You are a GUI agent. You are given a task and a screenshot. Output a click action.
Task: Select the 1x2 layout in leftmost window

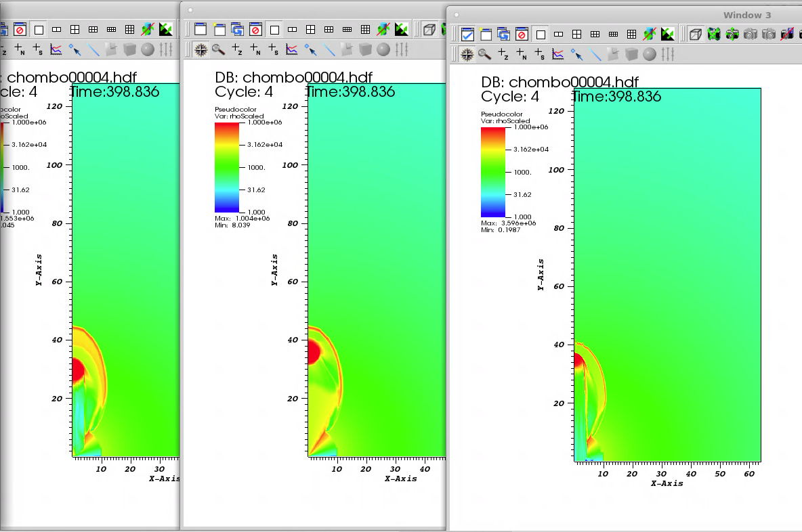point(57,29)
